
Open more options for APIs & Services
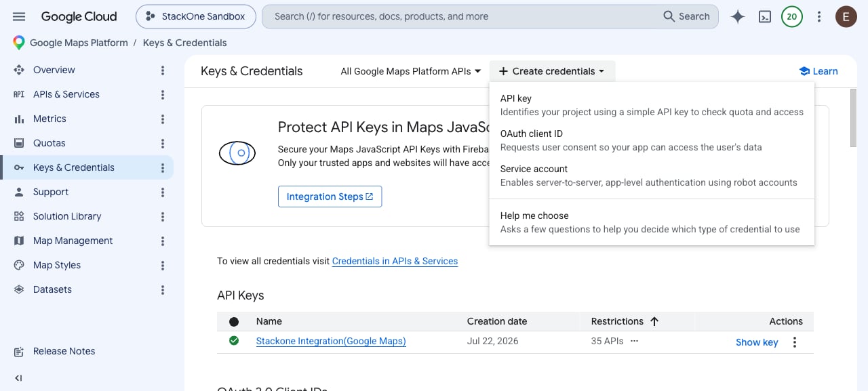[163, 94]
